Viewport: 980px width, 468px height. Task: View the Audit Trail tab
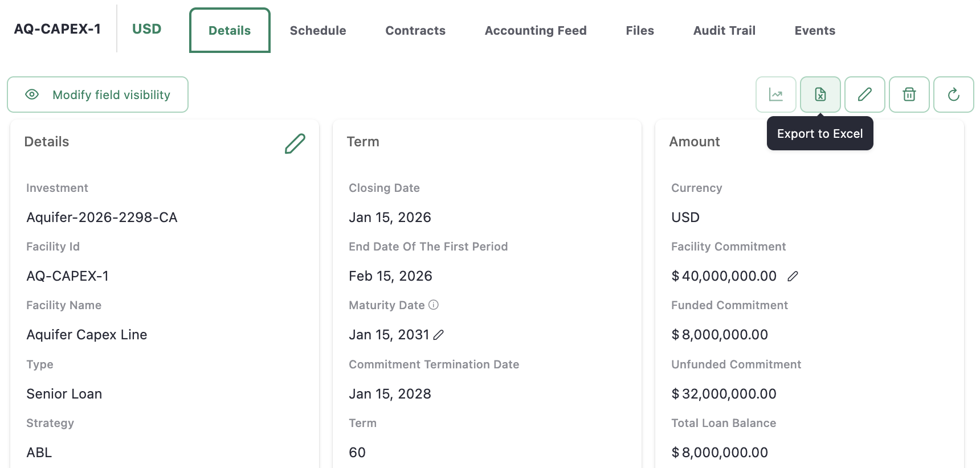[724, 31]
